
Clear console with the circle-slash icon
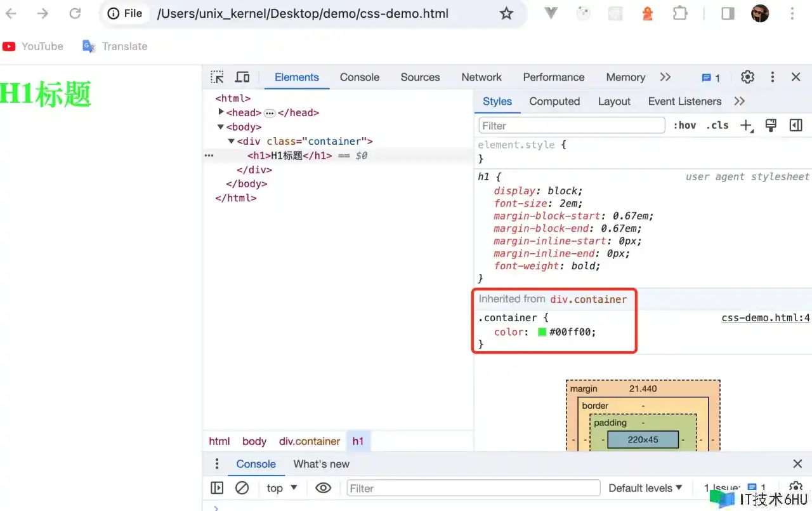[x=242, y=488]
